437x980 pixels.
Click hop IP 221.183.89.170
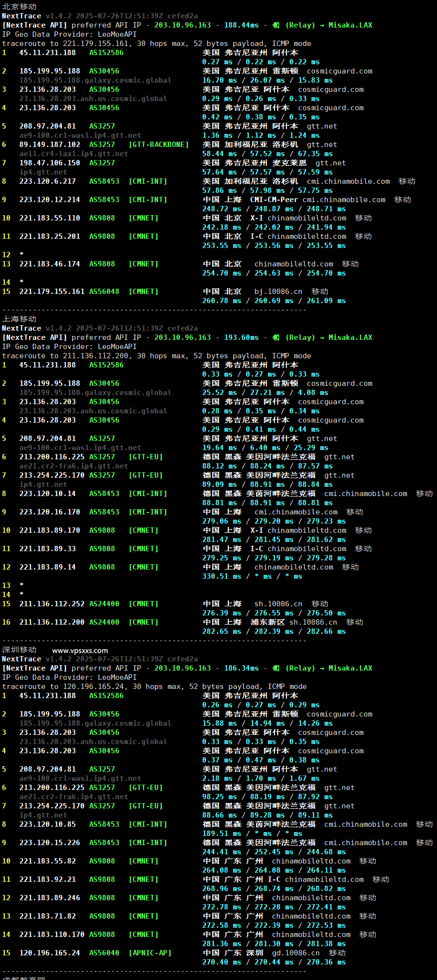50,530
